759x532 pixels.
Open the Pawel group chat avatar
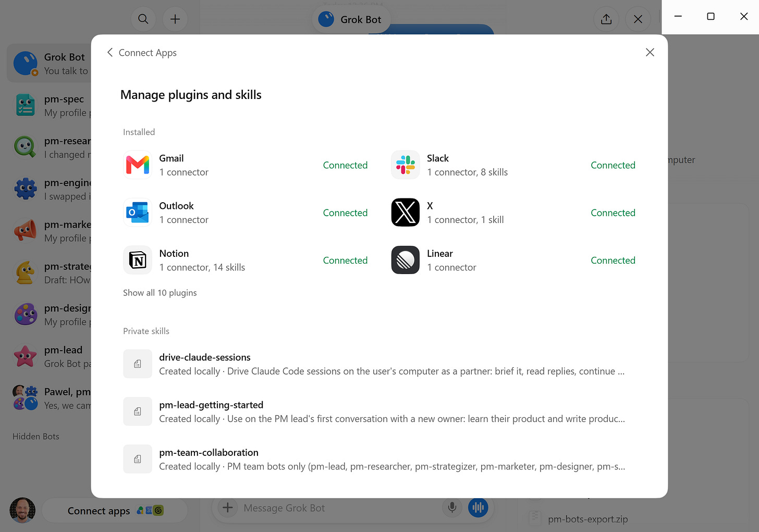[x=25, y=398]
